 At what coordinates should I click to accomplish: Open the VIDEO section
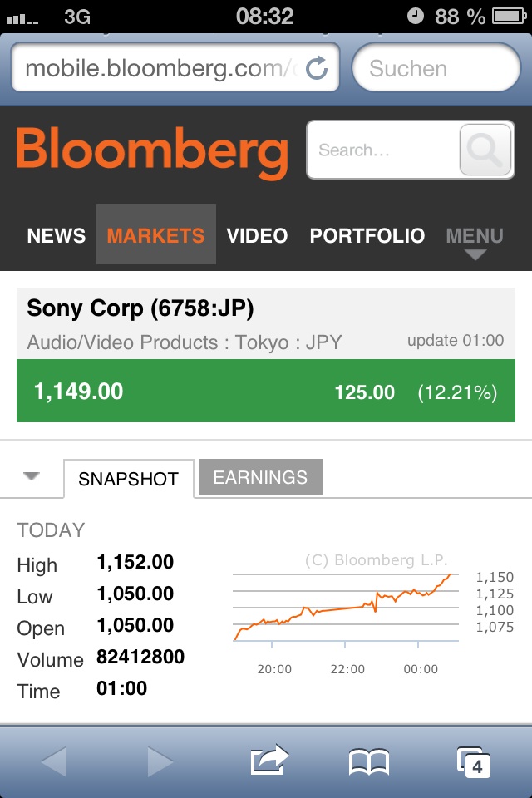coord(257,235)
